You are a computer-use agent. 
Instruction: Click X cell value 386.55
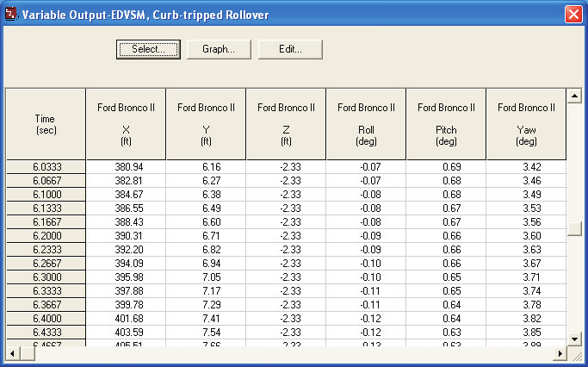pos(126,208)
